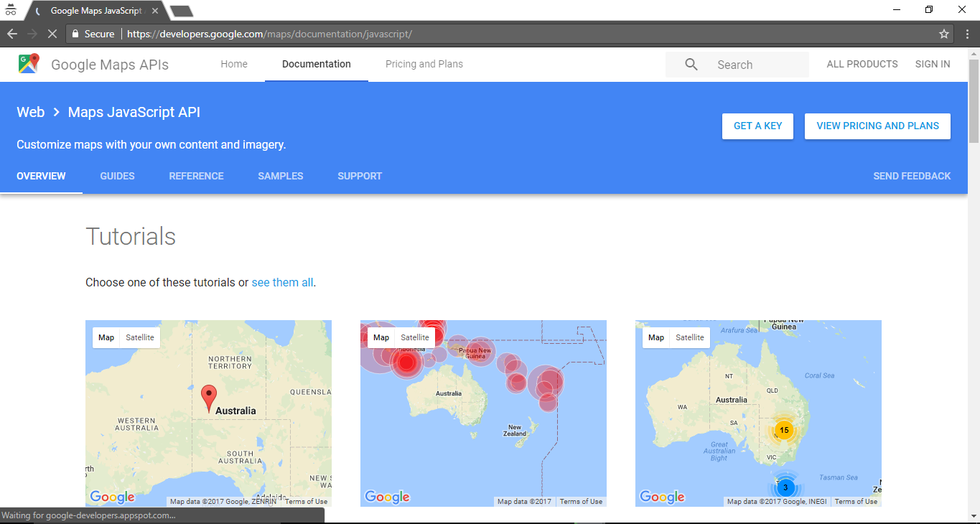The image size is (980, 524).
Task: Click the Google Maps APIs logo
Action: click(x=29, y=64)
